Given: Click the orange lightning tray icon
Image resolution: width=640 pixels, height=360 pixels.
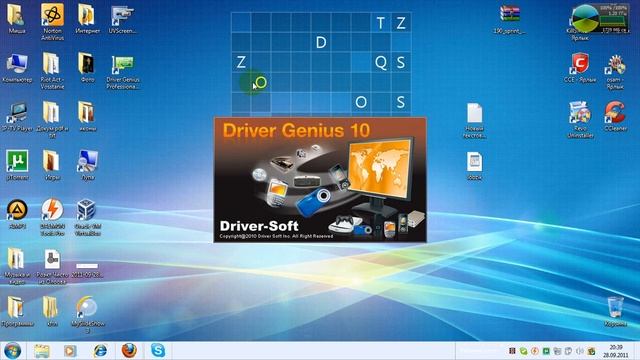Looking at the screenshot, I should click(x=534, y=351).
